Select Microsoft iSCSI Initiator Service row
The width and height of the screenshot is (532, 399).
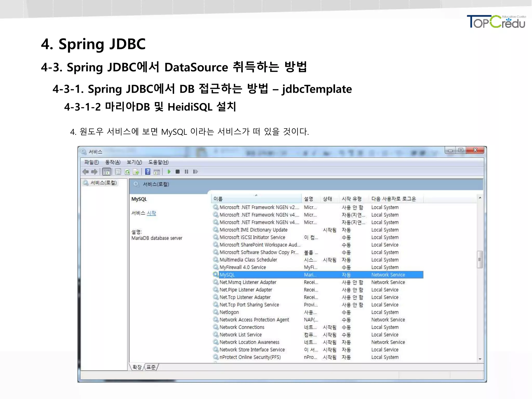[318, 237]
